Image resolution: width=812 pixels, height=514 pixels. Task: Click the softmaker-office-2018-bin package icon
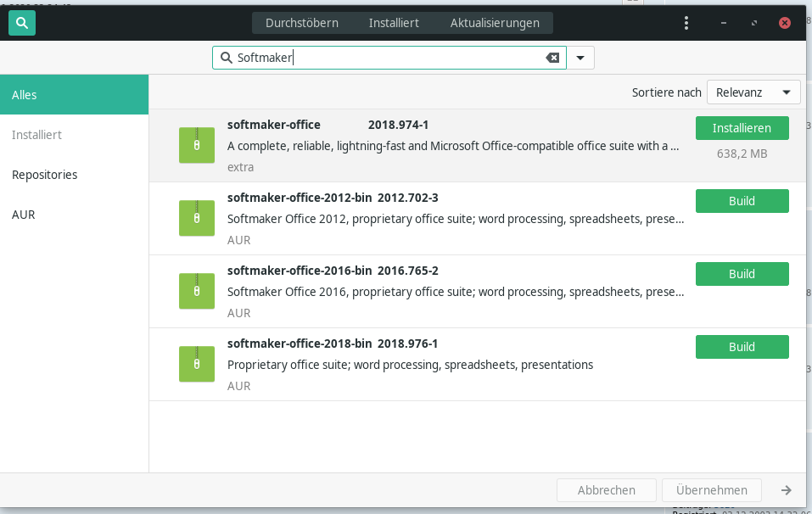tap(197, 364)
